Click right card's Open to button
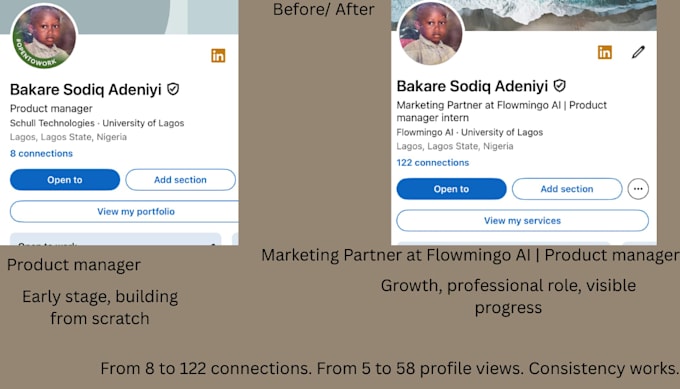680x389 pixels. coord(451,189)
